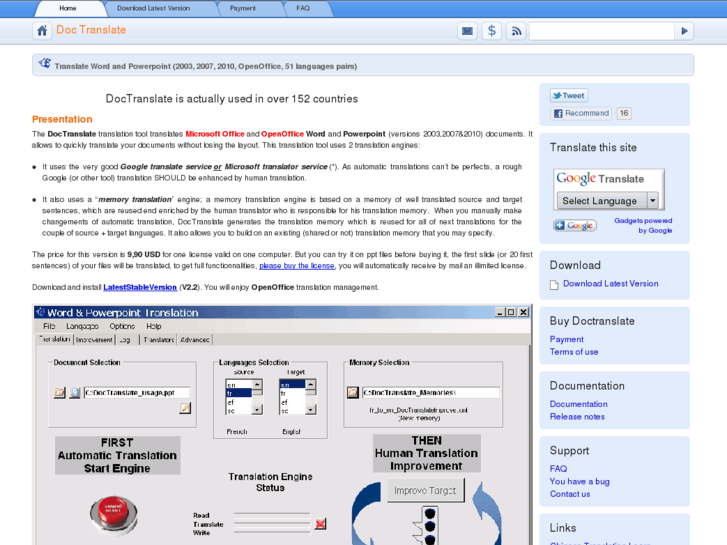Click the Write progress bar in engine status
727x545 pixels.
tap(272, 532)
